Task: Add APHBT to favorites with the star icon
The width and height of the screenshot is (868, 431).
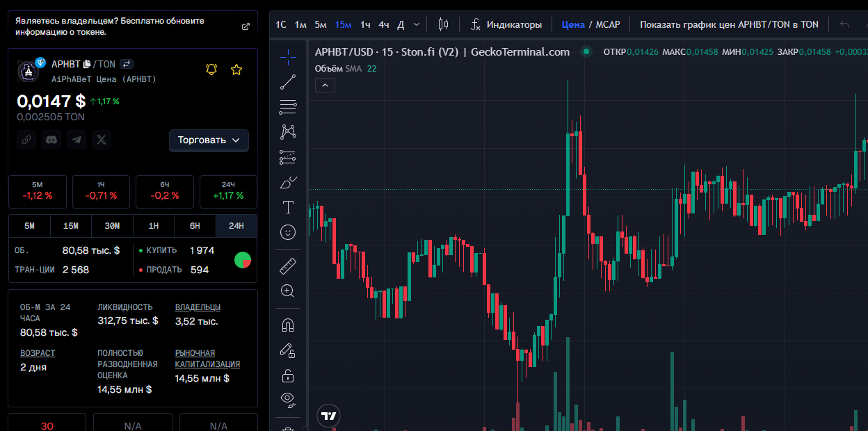Action: coord(236,70)
